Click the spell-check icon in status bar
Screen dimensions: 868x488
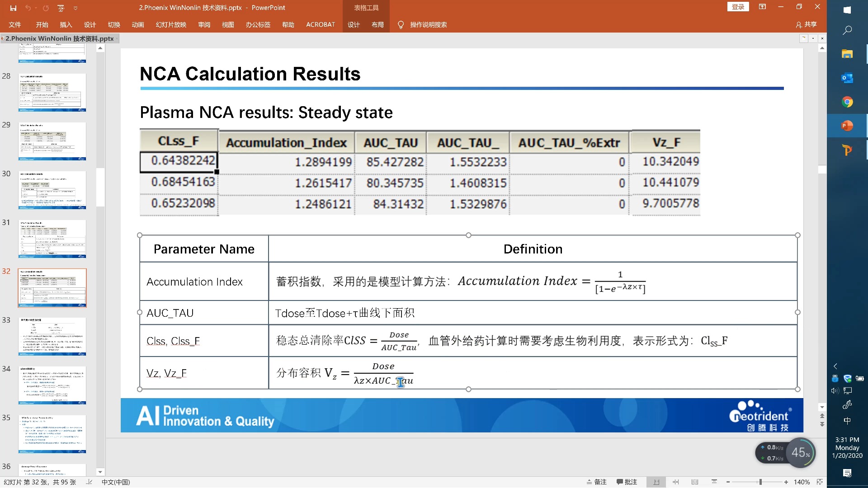click(89, 482)
